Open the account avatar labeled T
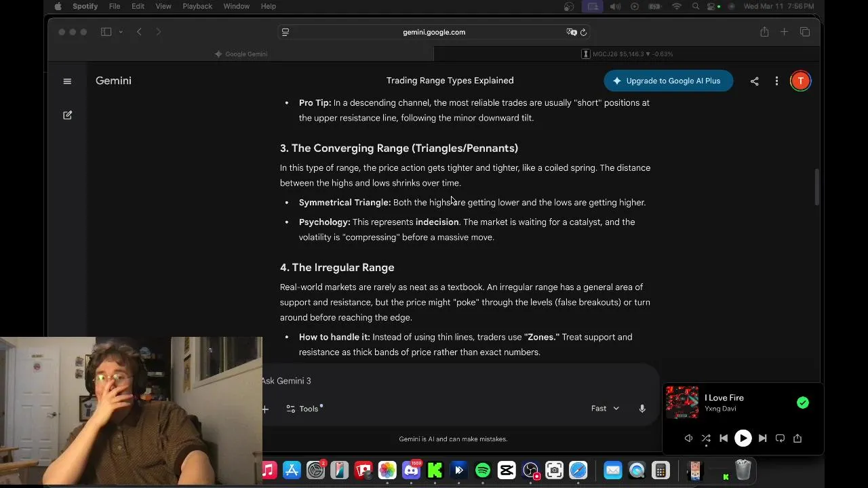868x488 pixels. [x=800, y=81]
